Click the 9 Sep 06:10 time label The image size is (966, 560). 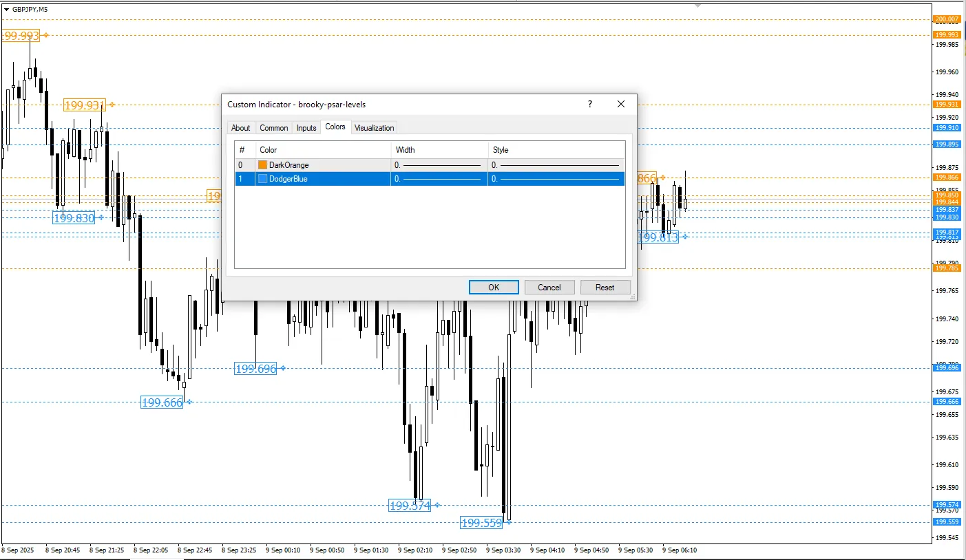[680, 550]
